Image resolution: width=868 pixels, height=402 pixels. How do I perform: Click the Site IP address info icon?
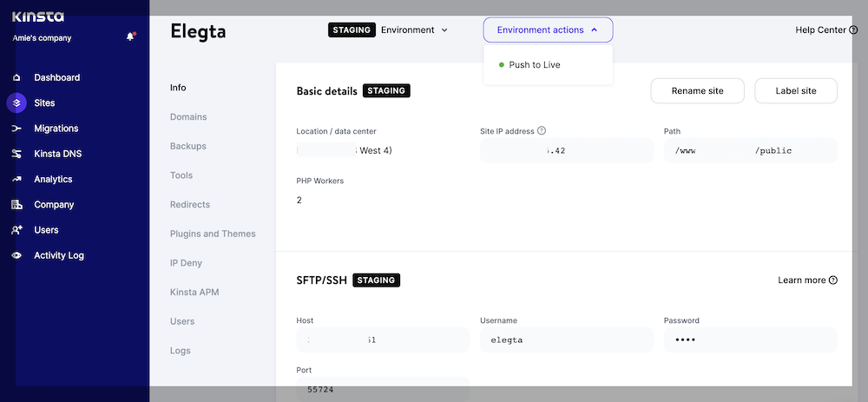pyautogui.click(x=542, y=131)
